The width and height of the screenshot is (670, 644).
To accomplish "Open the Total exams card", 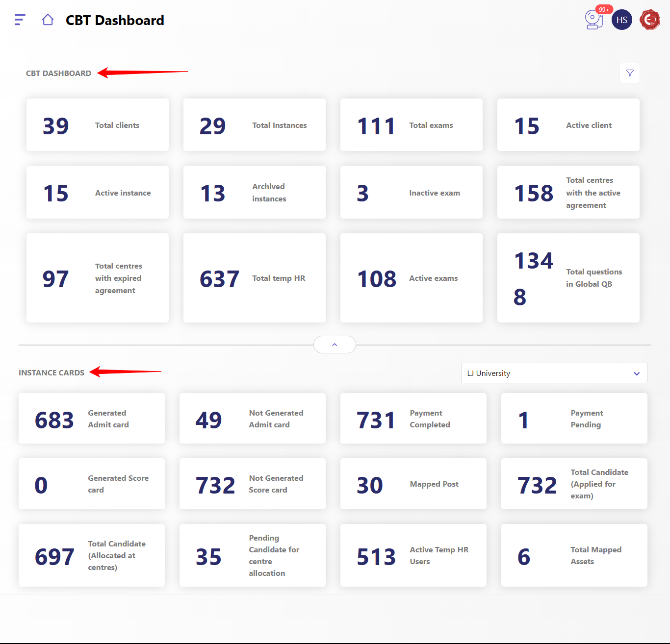I will pyautogui.click(x=411, y=125).
